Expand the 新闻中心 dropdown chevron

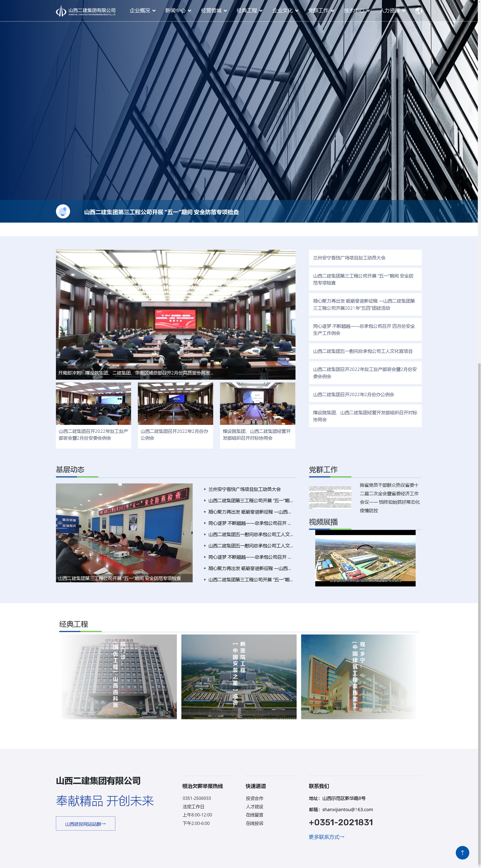(x=189, y=11)
